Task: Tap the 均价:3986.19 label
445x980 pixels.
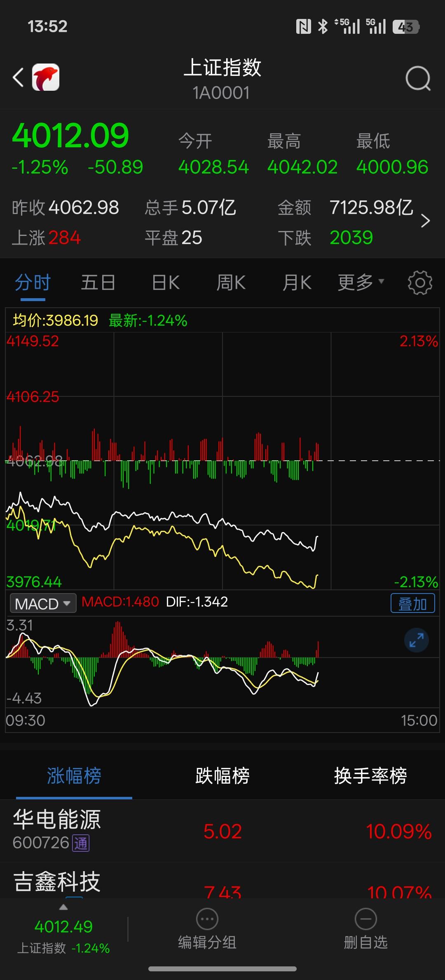Action: (55, 320)
